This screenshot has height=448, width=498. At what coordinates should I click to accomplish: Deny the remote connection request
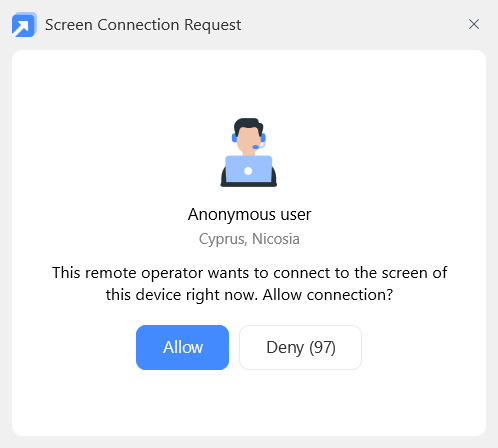tap(300, 347)
